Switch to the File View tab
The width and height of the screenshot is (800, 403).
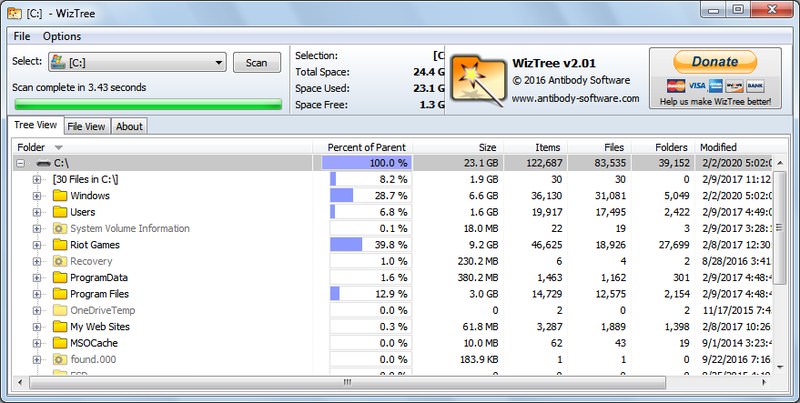pyautogui.click(x=86, y=127)
